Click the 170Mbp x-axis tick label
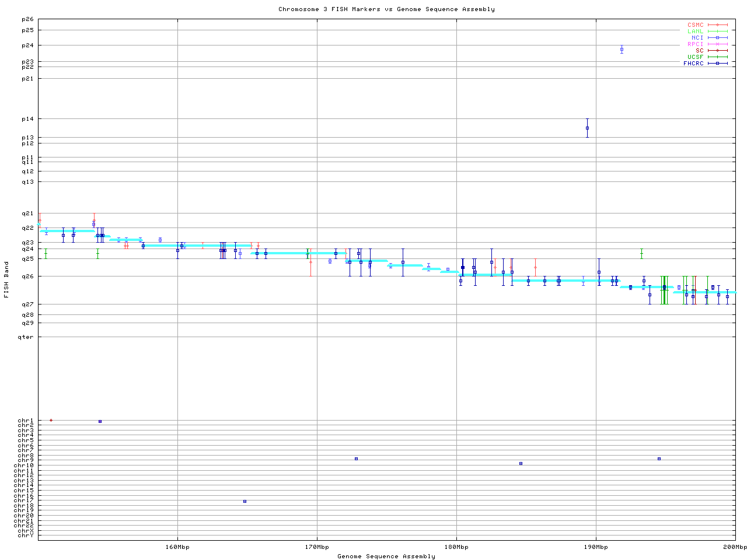 (x=317, y=547)
